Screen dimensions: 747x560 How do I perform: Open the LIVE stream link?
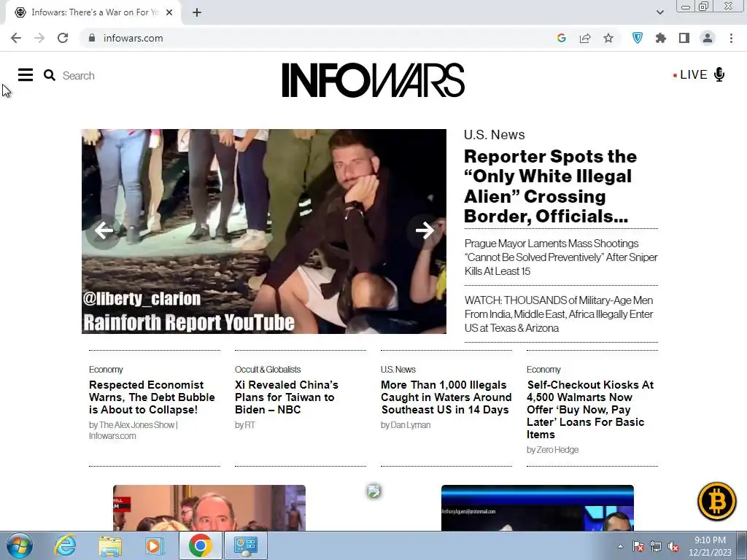point(693,75)
